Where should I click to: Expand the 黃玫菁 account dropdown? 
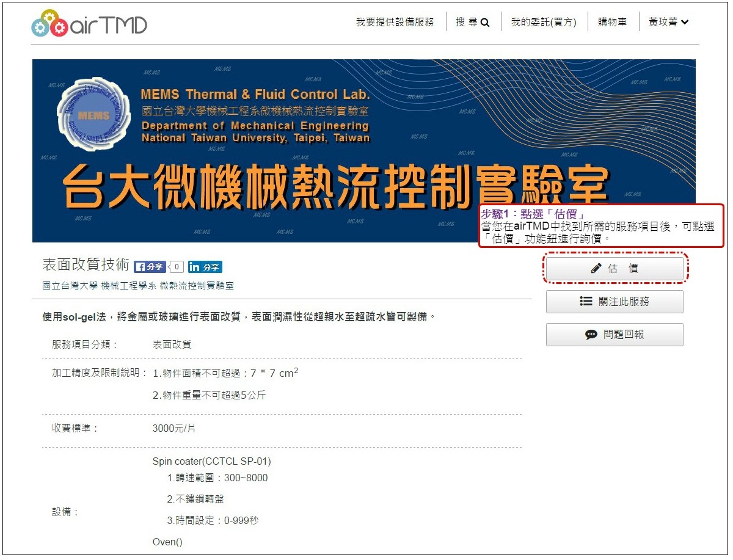click(668, 21)
